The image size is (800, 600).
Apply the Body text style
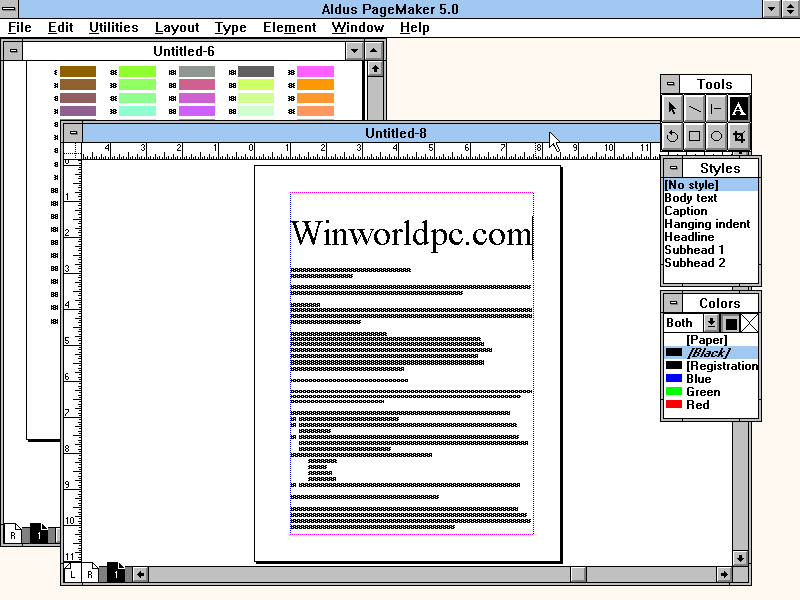point(711,198)
